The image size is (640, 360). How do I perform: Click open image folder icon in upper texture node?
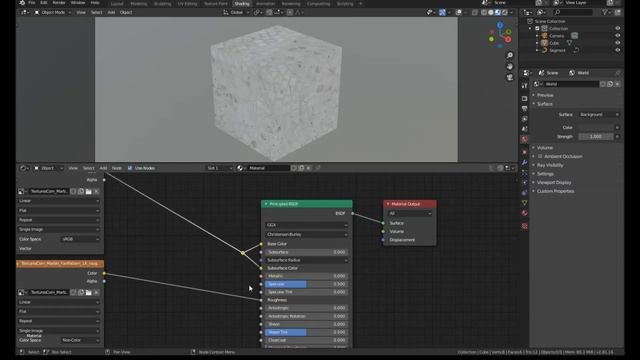(89, 191)
